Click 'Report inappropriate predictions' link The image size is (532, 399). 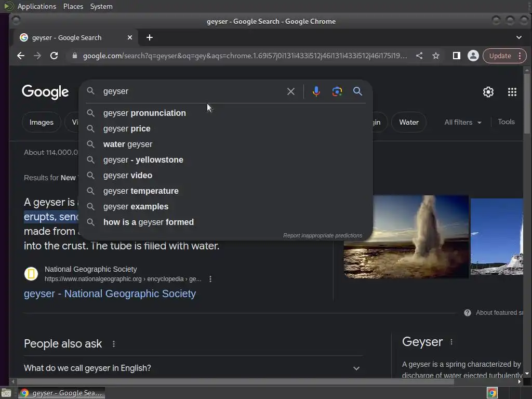click(x=322, y=235)
